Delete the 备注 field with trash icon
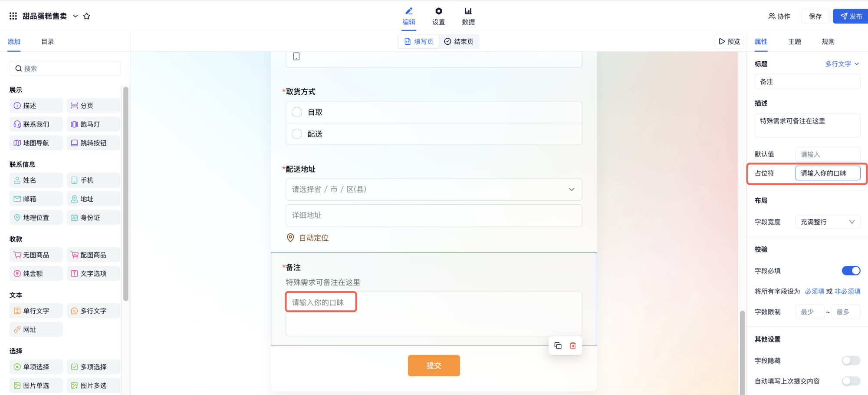Viewport: 868px width, 395px height. 573,345
